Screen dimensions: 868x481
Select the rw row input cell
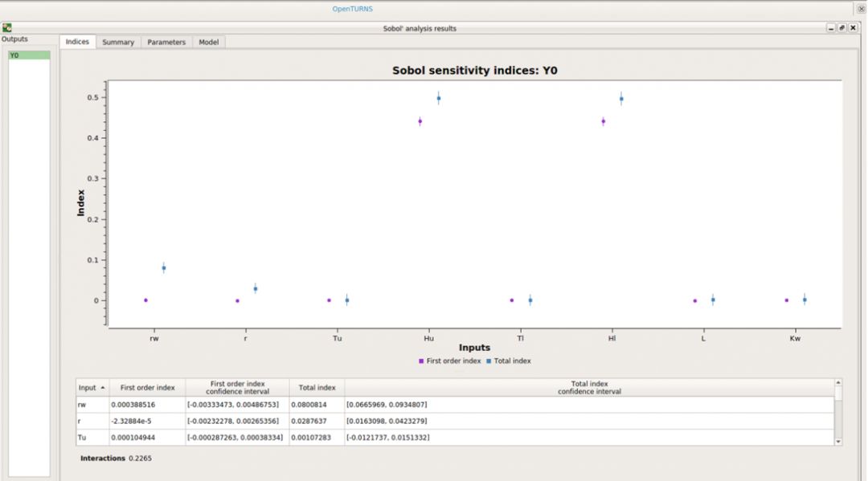[92, 405]
